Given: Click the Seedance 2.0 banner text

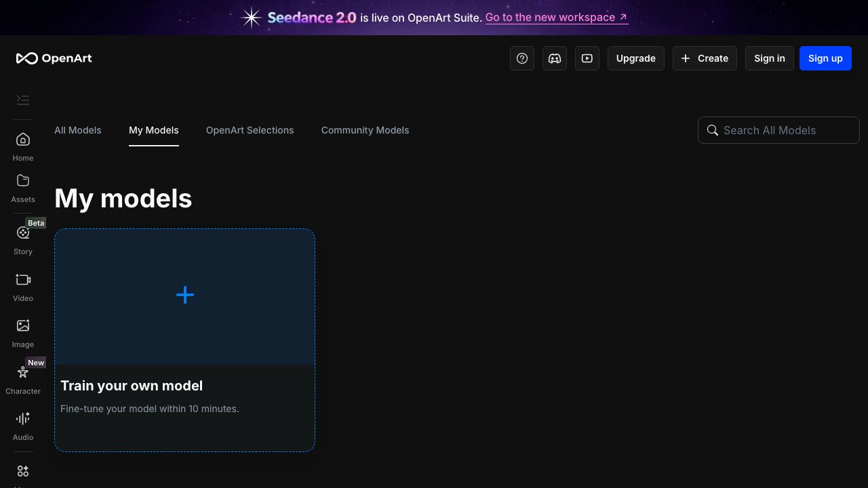Looking at the screenshot, I should tap(312, 18).
